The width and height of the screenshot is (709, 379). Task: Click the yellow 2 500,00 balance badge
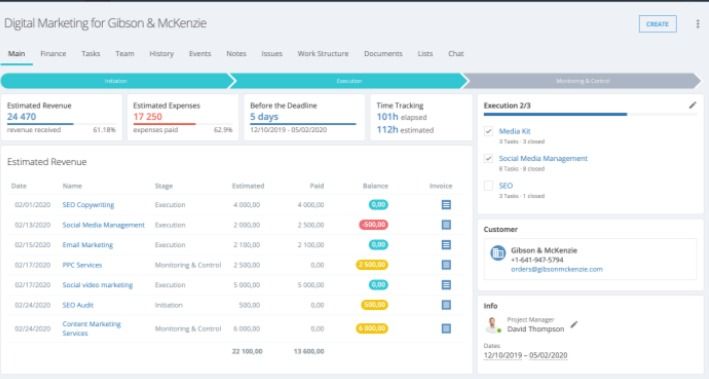point(372,265)
